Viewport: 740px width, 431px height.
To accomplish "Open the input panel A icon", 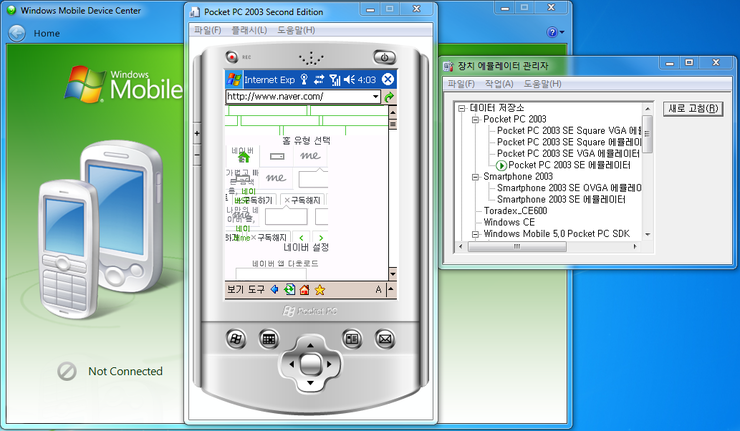I will coord(378,290).
